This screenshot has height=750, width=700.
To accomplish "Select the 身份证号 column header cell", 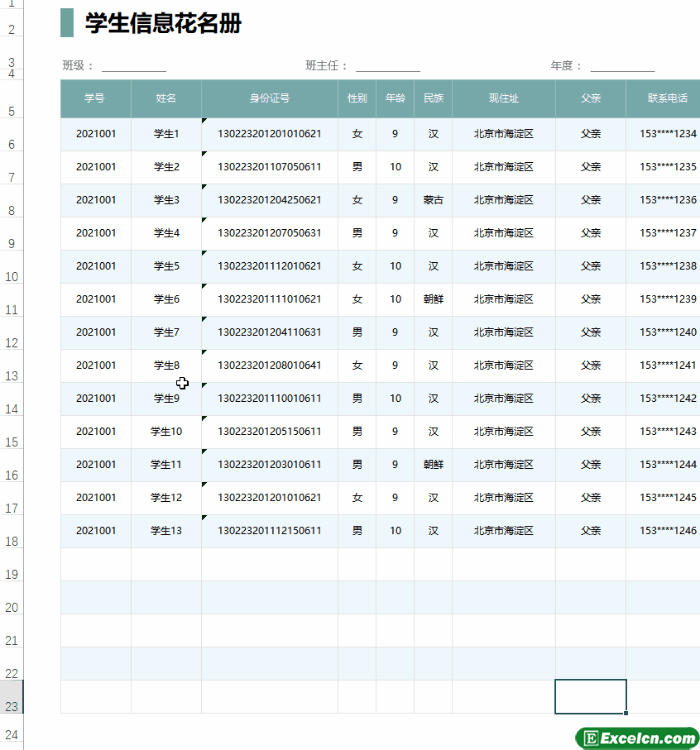I will tap(269, 99).
